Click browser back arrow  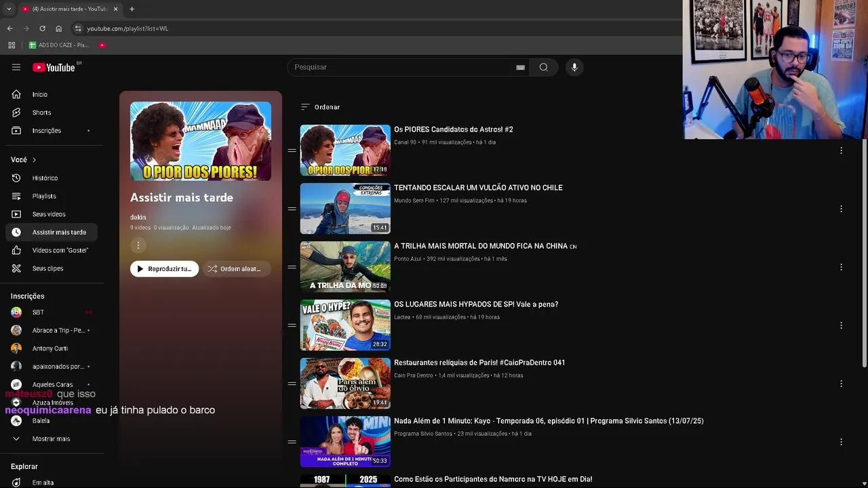point(9,28)
